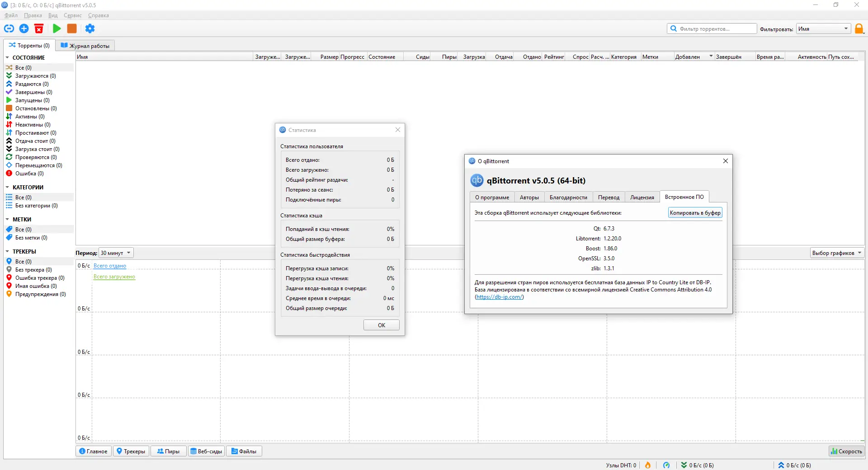Select the Неактивны (0) status filter
Image resolution: width=868 pixels, height=470 pixels.
pos(33,125)
